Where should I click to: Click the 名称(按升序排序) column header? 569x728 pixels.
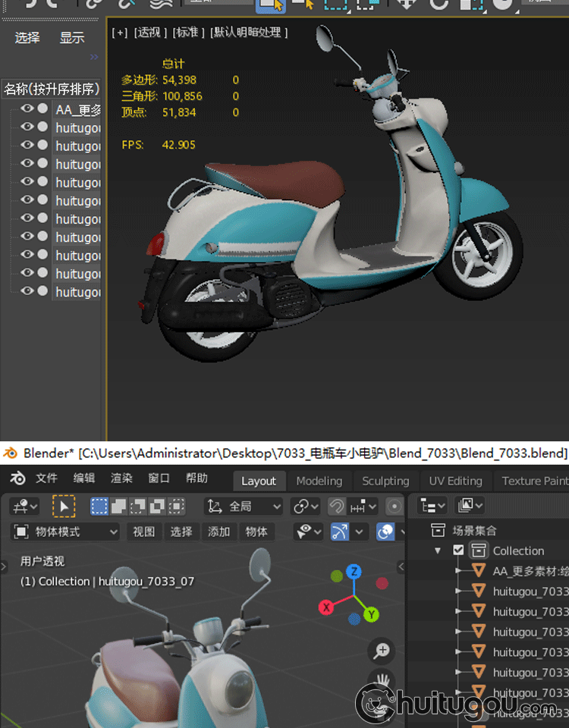[51, 89]
